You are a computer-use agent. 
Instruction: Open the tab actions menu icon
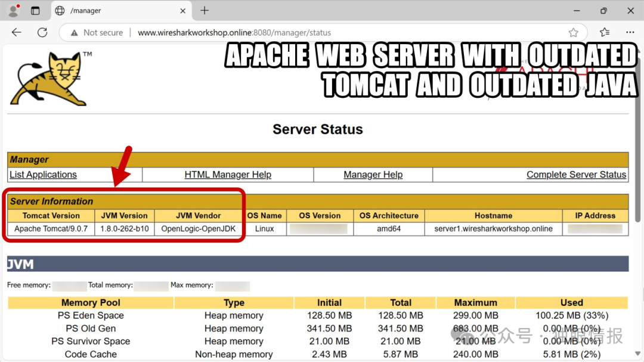click(35, 11)
